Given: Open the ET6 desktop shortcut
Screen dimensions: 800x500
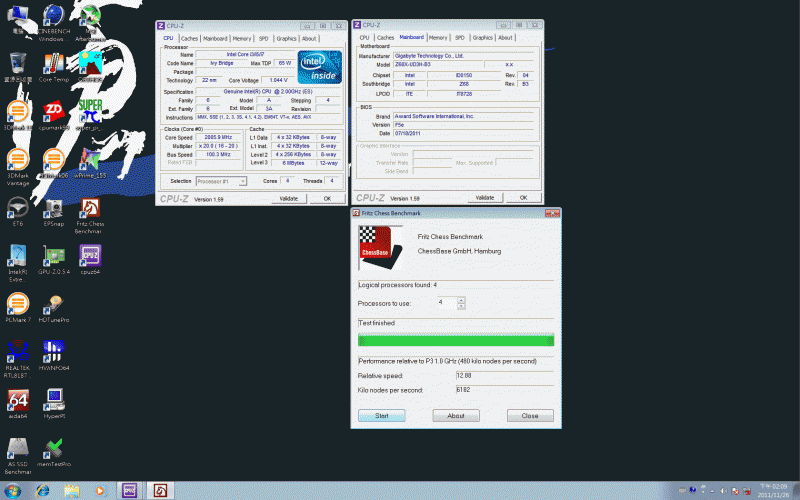Looking at the screenshot, I should (18, 212).
